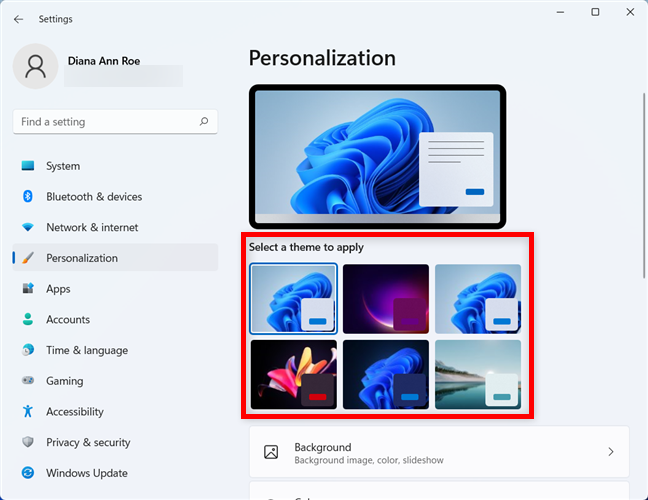This screenshot has height=500, width=648.
Task: Apply the purple glow dark theme
Action: 386,298
